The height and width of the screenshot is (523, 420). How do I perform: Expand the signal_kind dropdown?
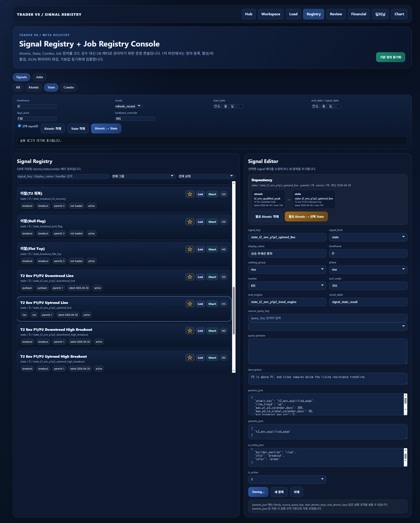point(368,237)
